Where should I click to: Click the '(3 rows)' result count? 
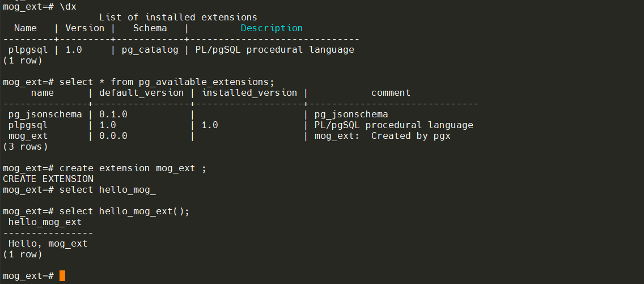[25, 146]
